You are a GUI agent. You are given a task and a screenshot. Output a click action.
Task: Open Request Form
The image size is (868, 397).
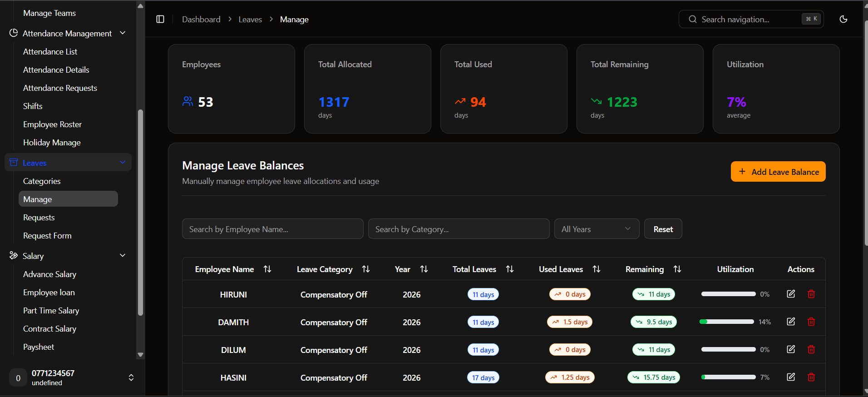click(x=47, y=236)
